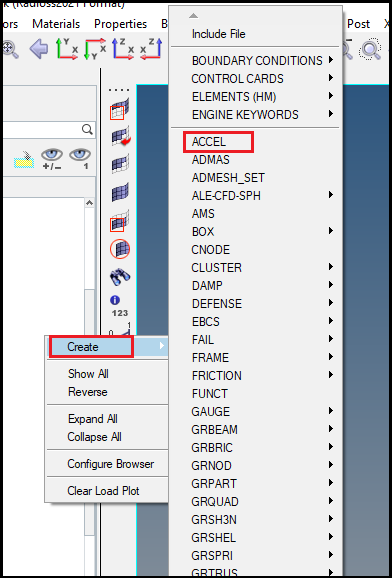Activate the dotted-circle zoom tool
Screen dimensions: 392x578
pos(371,49)
